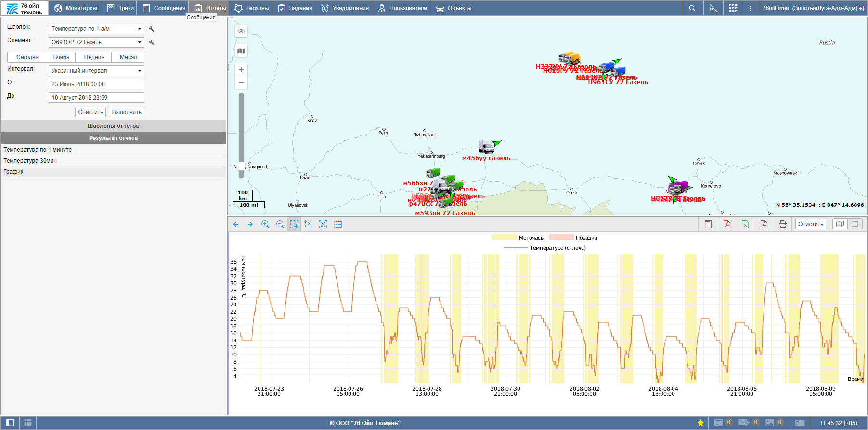
Task: Click the search magnifier in top bar
Action: pyautogui.click(x=692, y=8)
